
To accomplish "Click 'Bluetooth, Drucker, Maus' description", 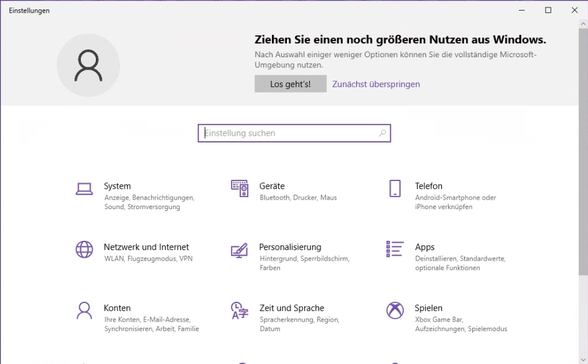I will (298, 198).
